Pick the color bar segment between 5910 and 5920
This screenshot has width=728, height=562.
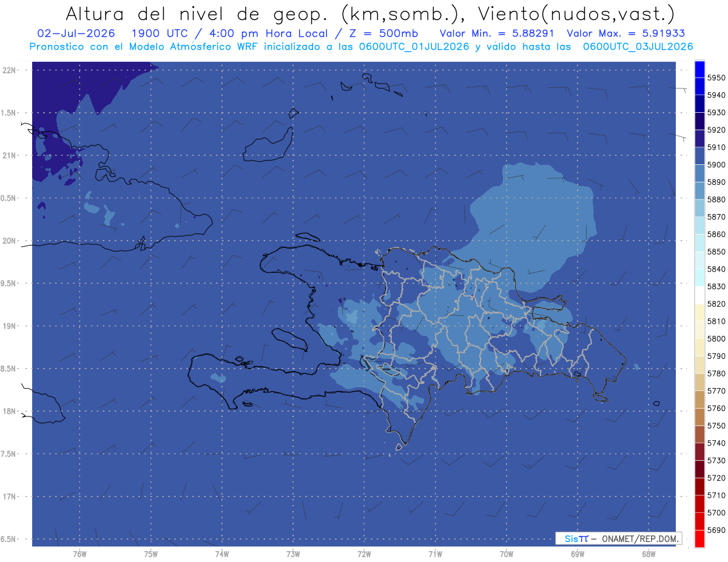pos(699,139)
